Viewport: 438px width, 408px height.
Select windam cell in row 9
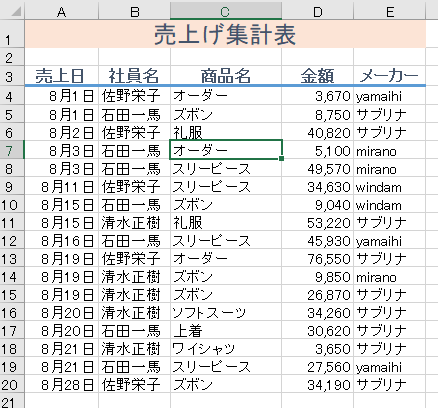click(x=389, y=187)
